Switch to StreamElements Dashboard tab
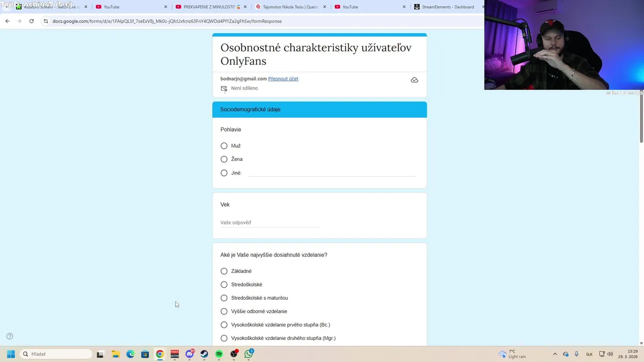This screenshot has height=362, width=644. 447,7
